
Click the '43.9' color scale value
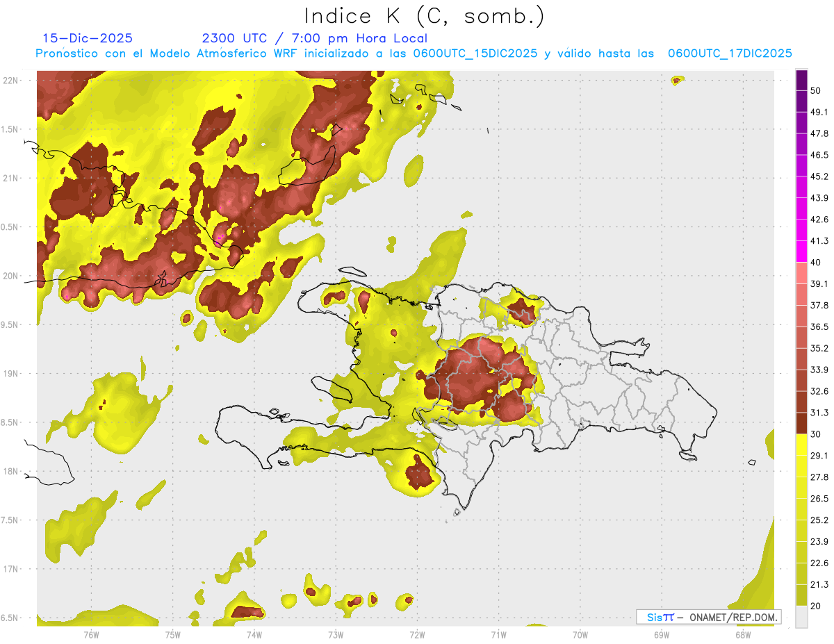point(820,199)
